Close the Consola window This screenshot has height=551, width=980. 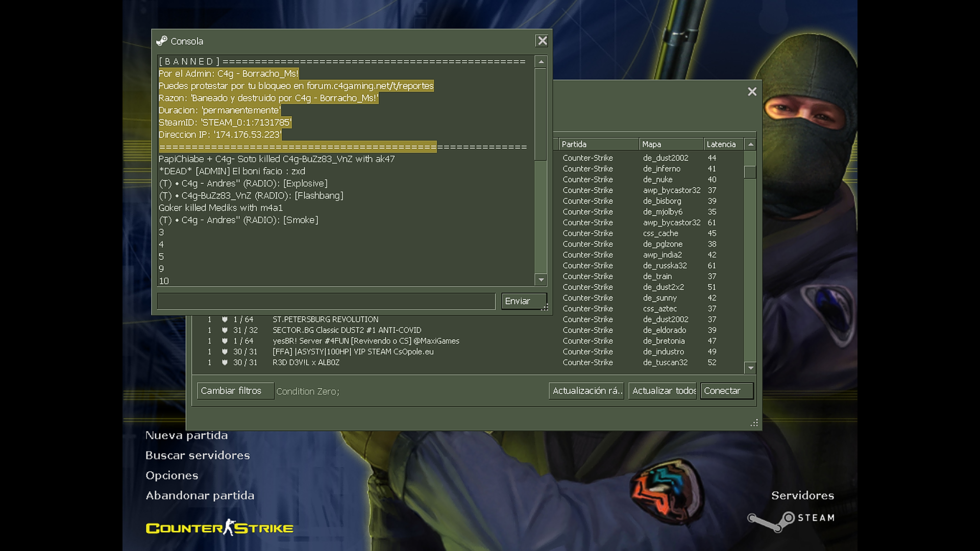point(542,41)
